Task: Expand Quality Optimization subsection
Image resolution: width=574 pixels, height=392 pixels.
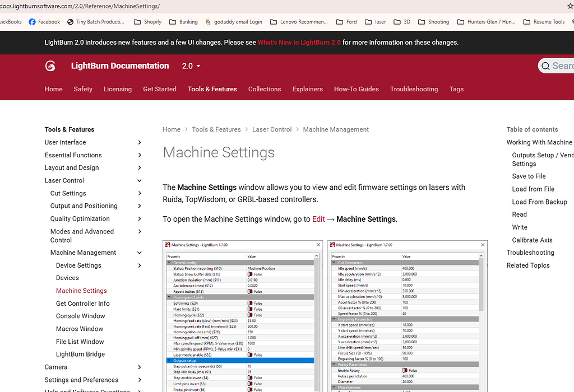Action: click(140, 218)
